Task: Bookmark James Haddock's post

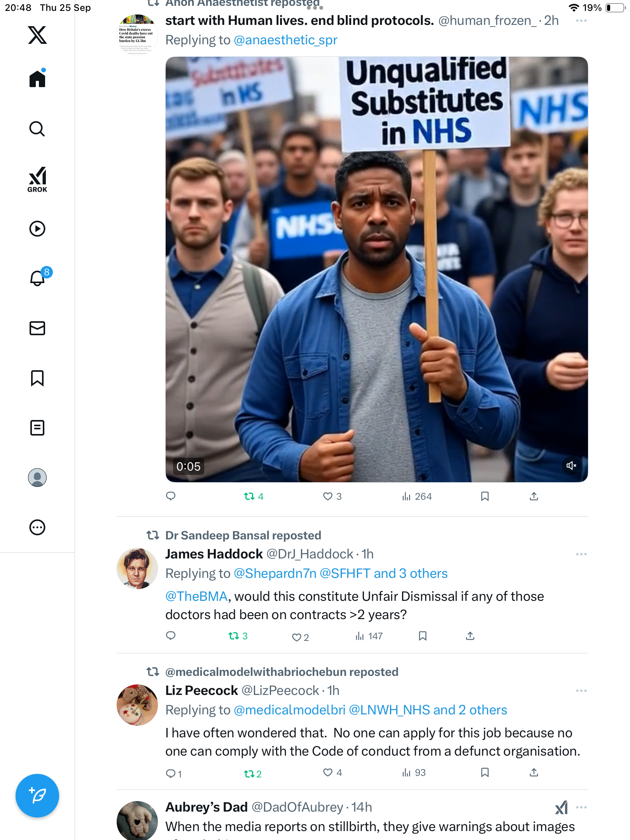Action: (x=423, y=636)
